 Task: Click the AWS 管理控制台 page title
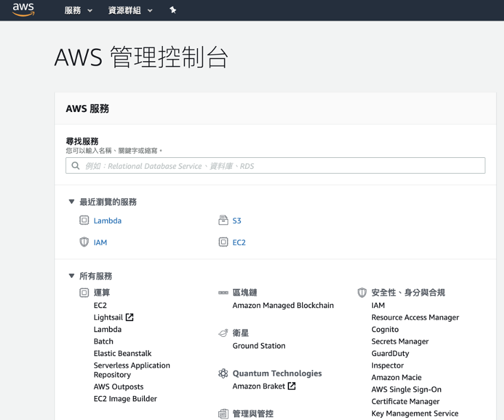[141, 57]
